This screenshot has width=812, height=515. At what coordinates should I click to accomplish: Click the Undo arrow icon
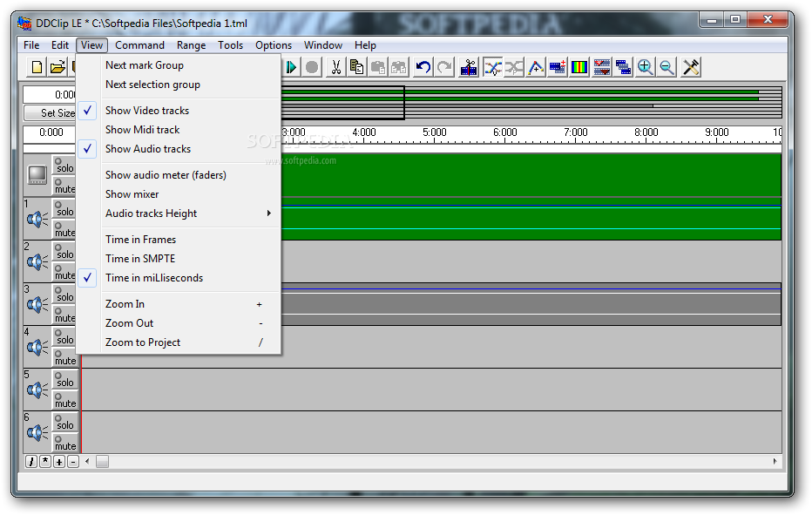point(423,67)
